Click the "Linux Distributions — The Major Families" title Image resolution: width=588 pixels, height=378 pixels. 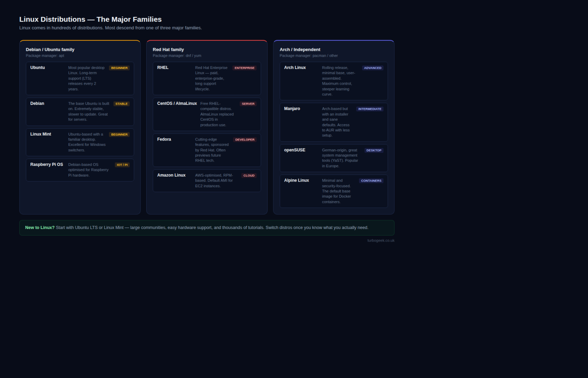click(90, 19)
